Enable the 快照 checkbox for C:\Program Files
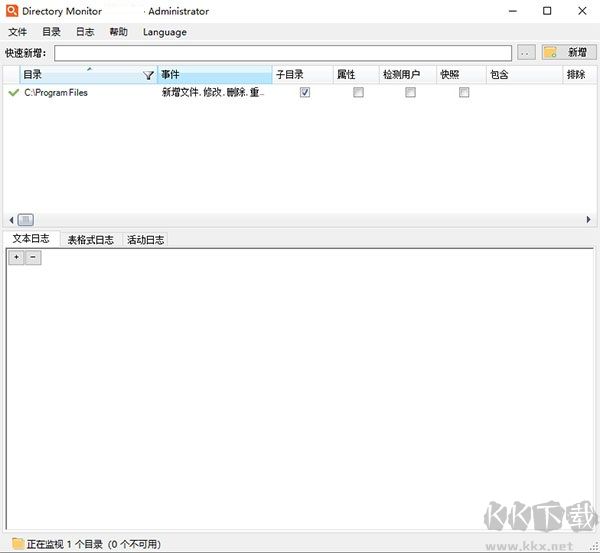Image resolution: width=600 pixels, height=553 pixels. (x=464, y=92)
